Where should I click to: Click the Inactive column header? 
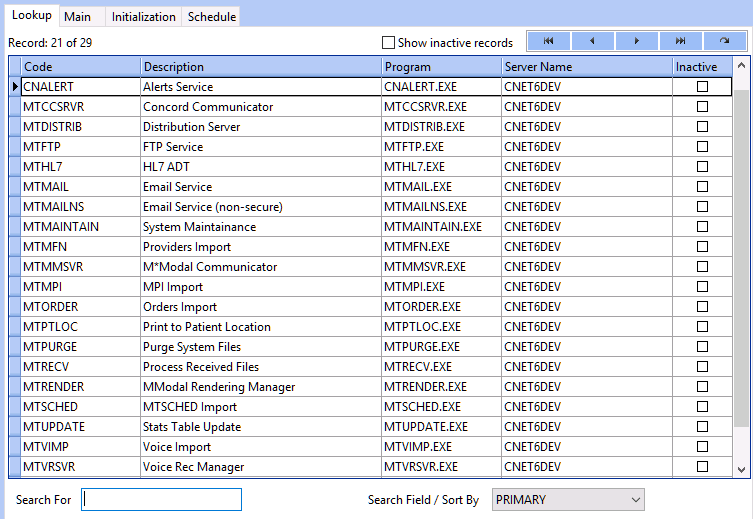click(703, 67)
